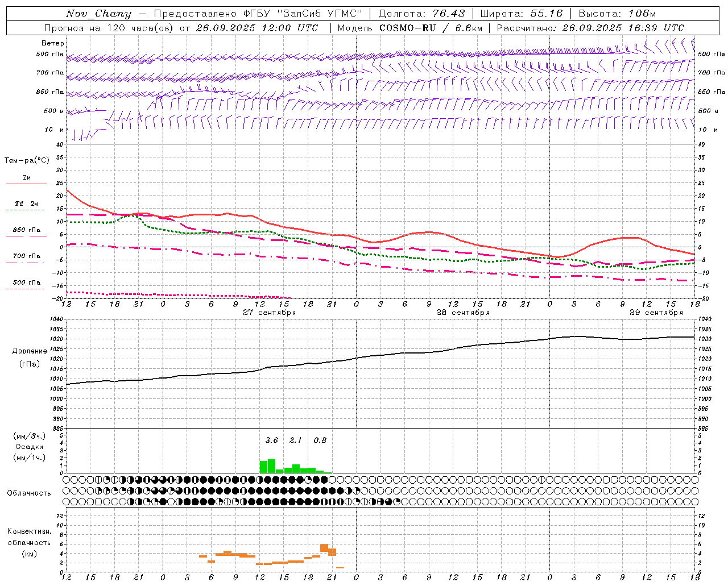Click the Ветер wind panel label
This screenshot has width=728, height=582.
pos(52,43)
